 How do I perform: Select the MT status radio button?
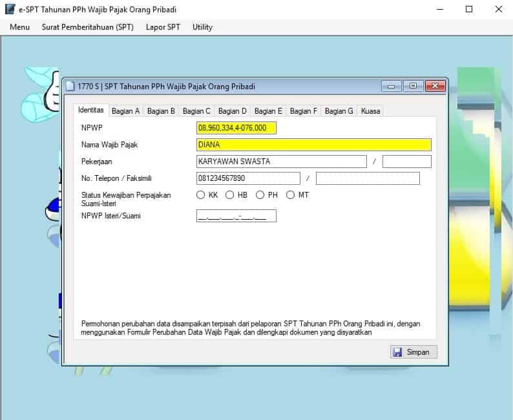pos(290,195)
